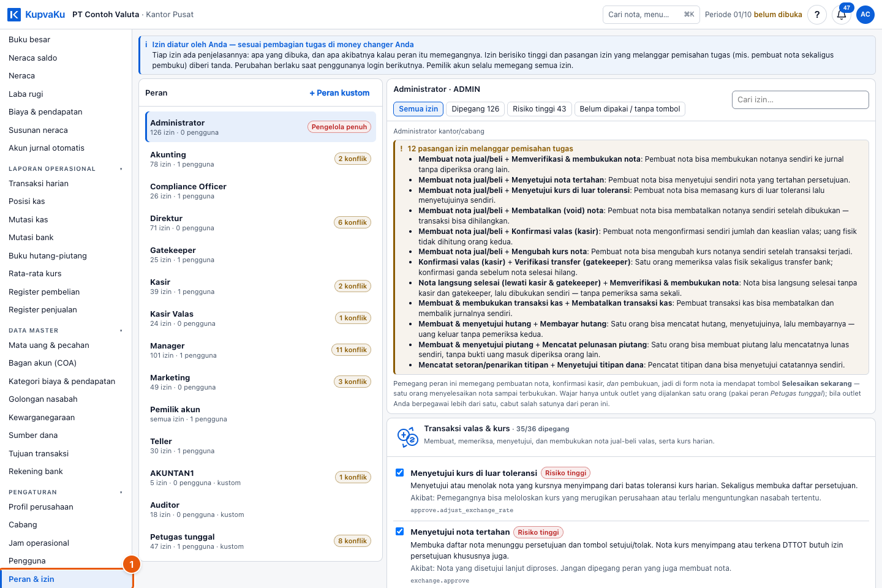The height and width of the screenshot is (588, 882).
Task: Open Profil perusahaan settings
Action: (x=66, y=507)
